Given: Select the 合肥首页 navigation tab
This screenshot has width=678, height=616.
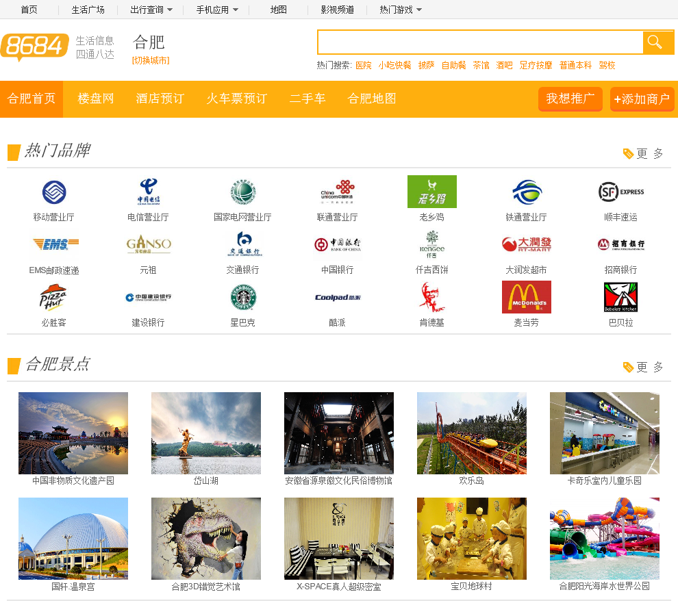Looking at the screenshot, I should [32, 99].
